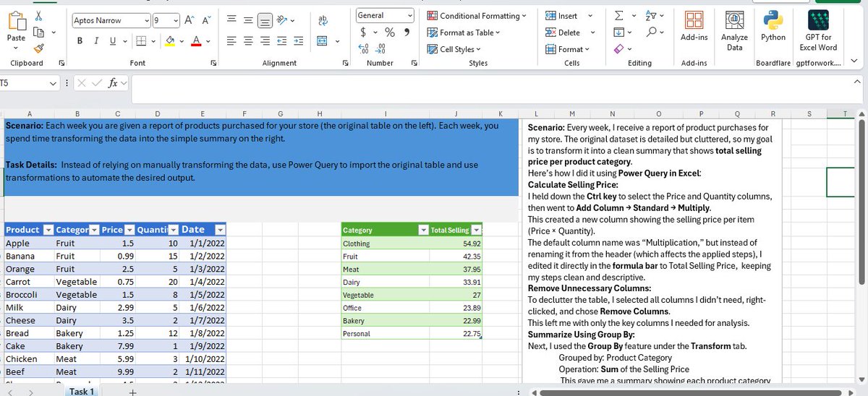
Task: Launch the Python Boardflare add-in
Action: (773, 26)
